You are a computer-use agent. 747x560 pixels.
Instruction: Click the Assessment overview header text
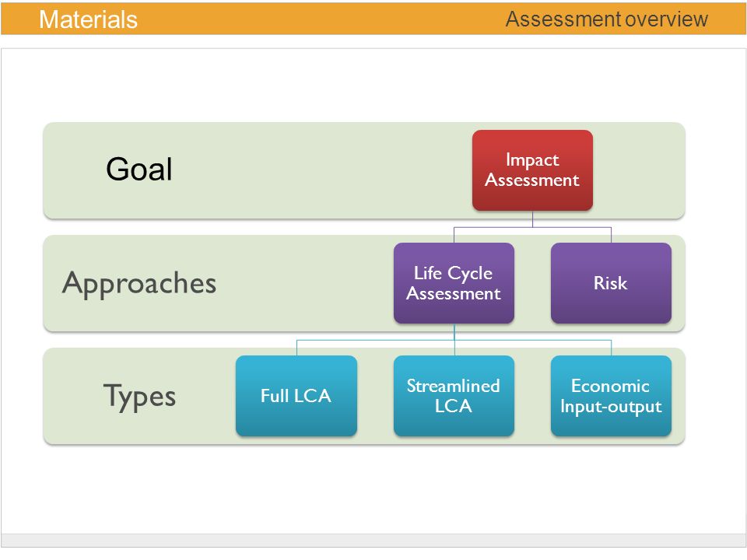point(606,19)
